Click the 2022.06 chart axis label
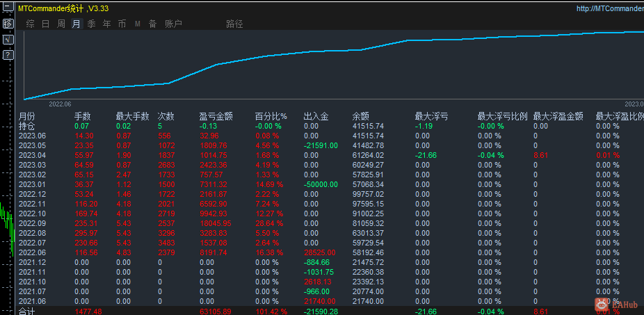Screen dimensions: 644x315 pos(60,104)
